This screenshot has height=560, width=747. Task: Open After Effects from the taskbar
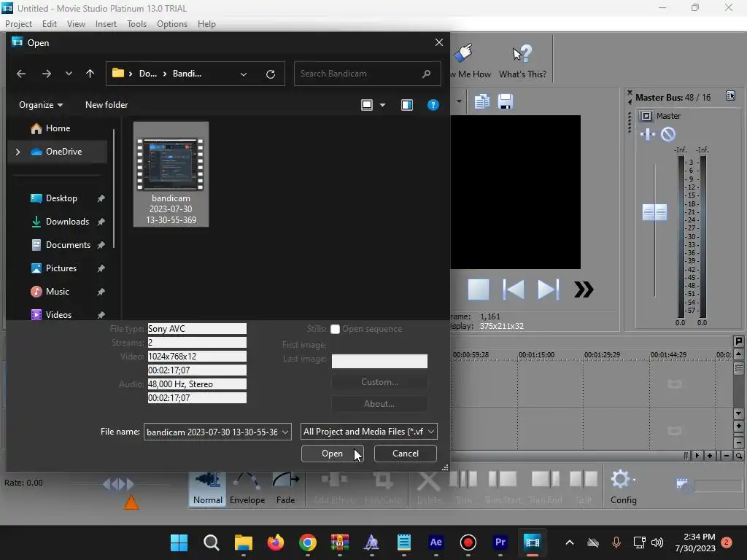tap(436, 542)
